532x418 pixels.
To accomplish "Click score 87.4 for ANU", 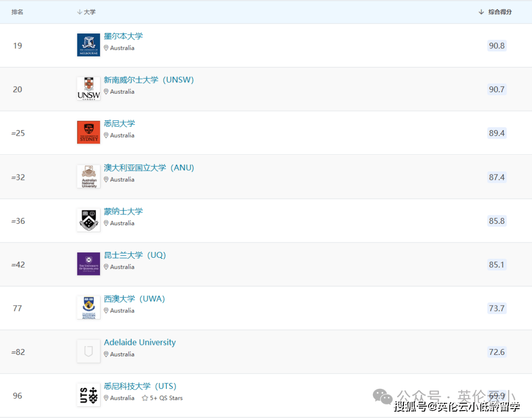I will click(x=497, y=177).
